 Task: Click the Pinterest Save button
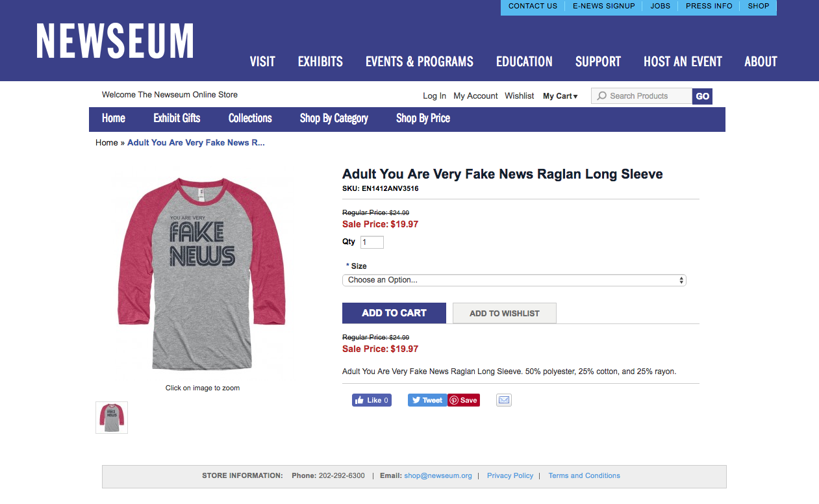pyautogui.click(x=464, y=400)
